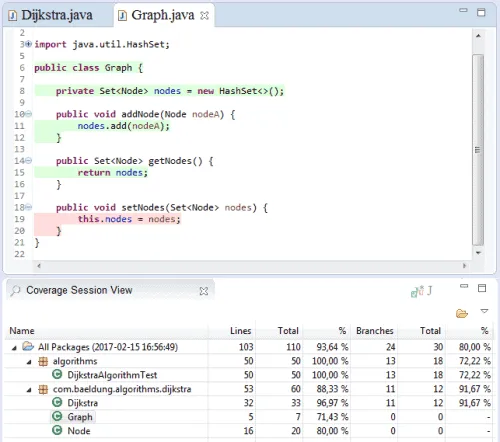Collapse the com.baeldung.algorithms.dijkstra package
The image size is (500, 442).
pos(29,390)
